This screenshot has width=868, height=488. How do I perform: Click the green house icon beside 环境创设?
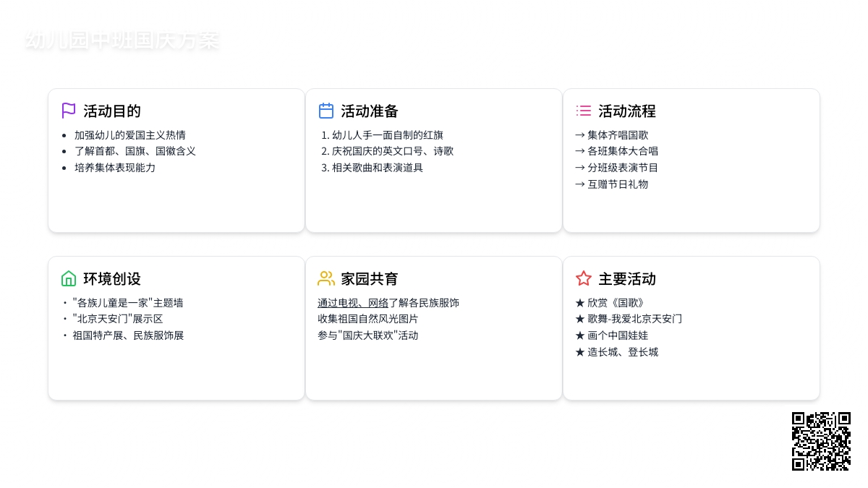click(69, 278)
